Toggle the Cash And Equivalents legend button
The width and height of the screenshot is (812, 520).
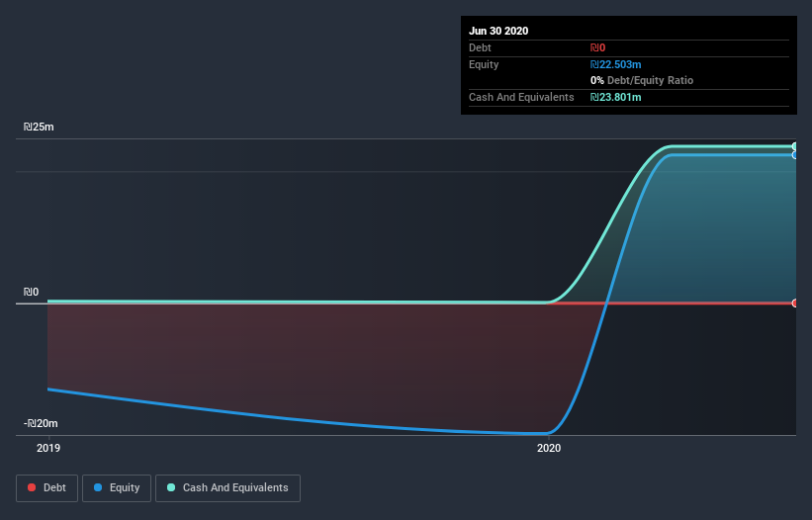coord(227,488)
